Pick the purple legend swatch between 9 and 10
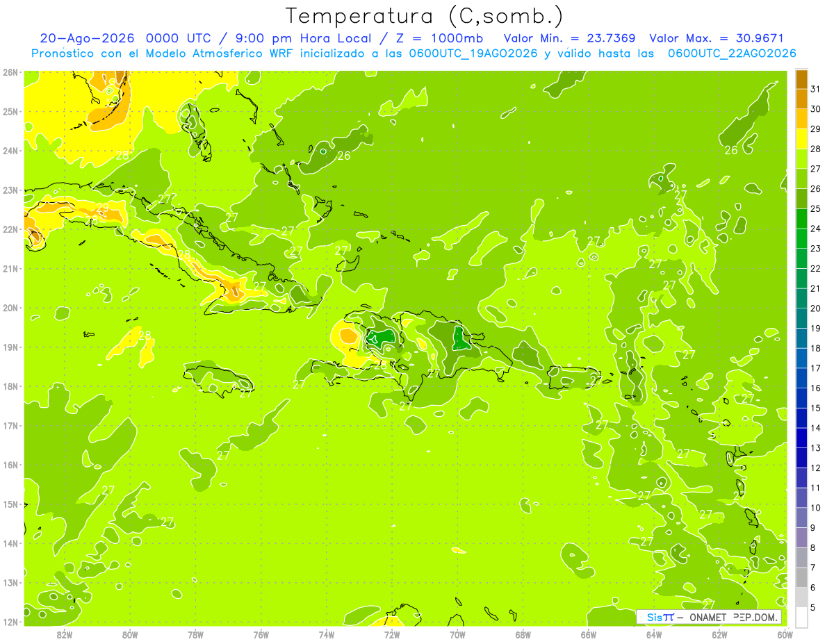The image size is (834, 644). pos(801,518)
